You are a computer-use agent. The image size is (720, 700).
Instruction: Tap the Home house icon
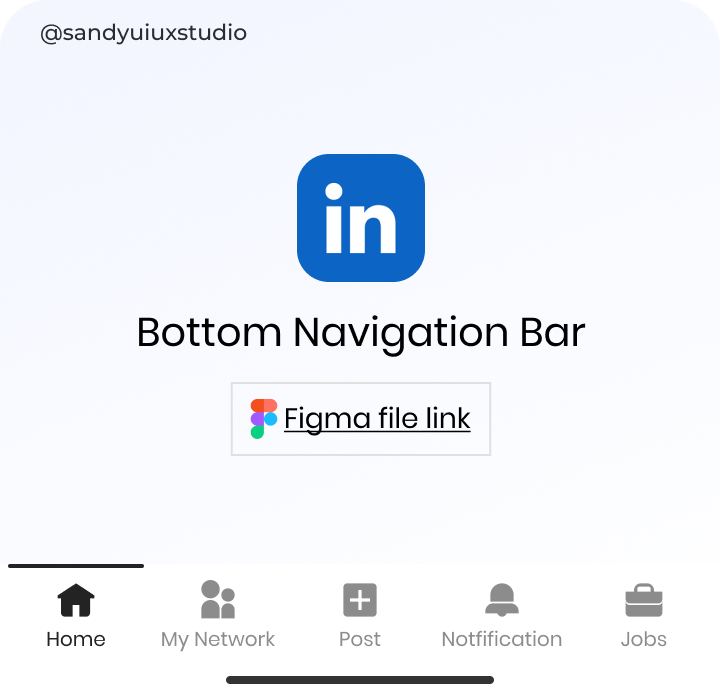(76, 600)
